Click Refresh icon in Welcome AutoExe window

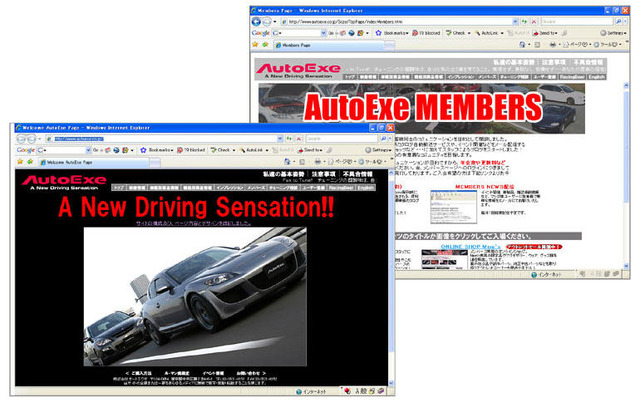(289, 139)
